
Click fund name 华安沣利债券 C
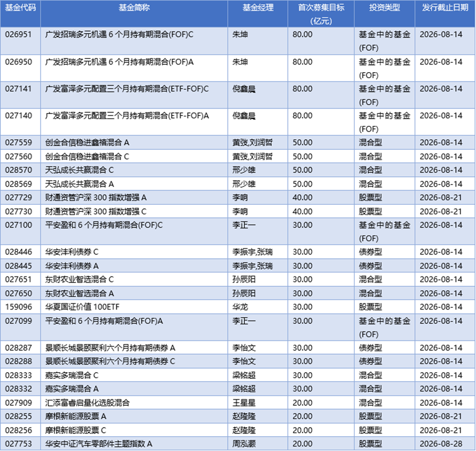tap(72, 252)
